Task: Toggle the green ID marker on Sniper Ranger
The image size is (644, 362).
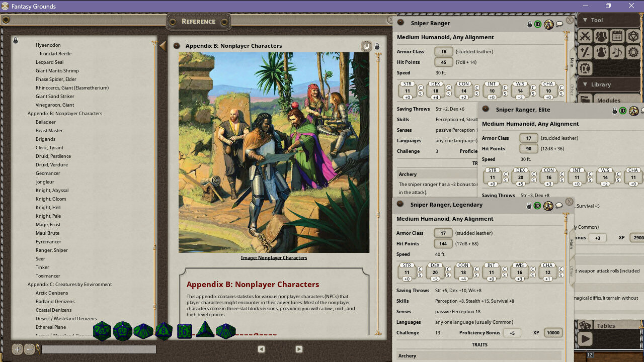Action: (x=537, y=24)
